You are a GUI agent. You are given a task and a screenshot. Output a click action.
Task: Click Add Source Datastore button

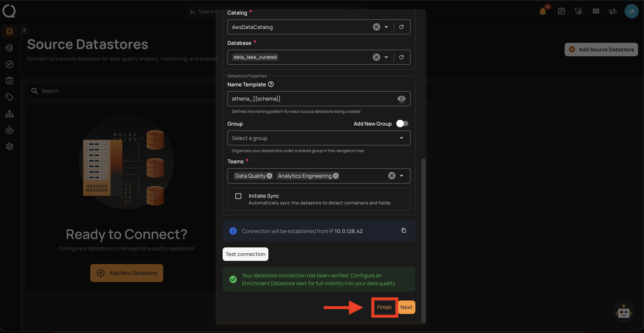(x=601, y=50)
